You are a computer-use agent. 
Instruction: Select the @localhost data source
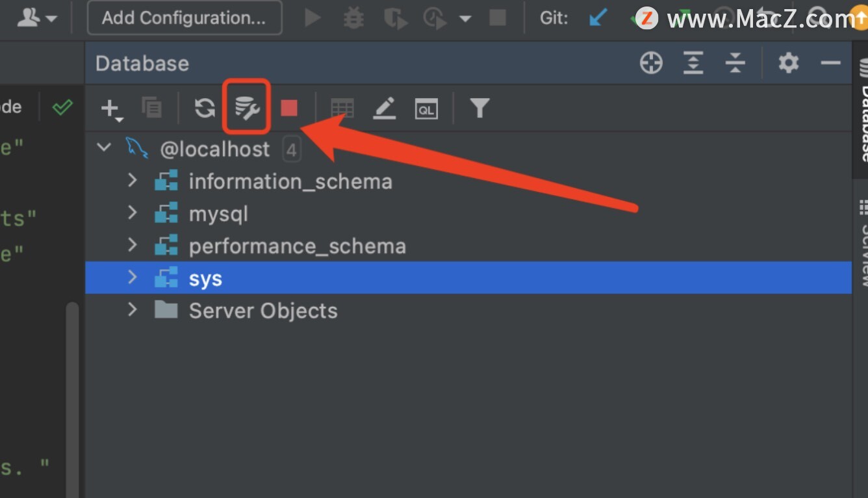(468, 149)
